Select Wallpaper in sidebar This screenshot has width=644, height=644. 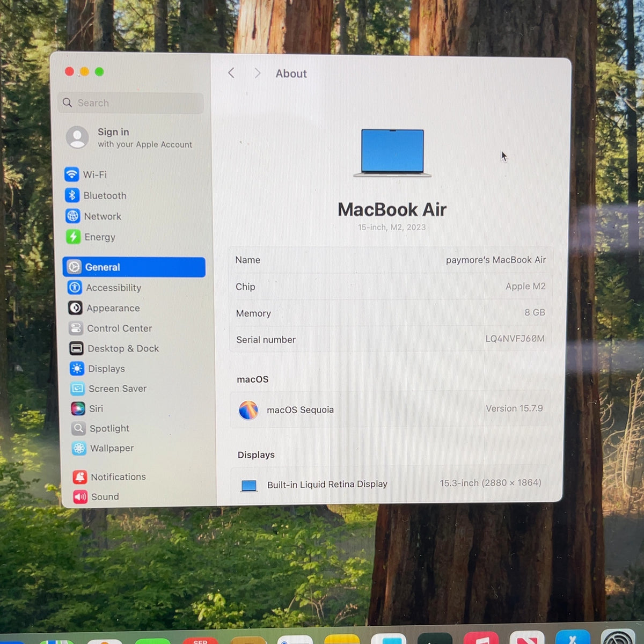click(103, 448)
